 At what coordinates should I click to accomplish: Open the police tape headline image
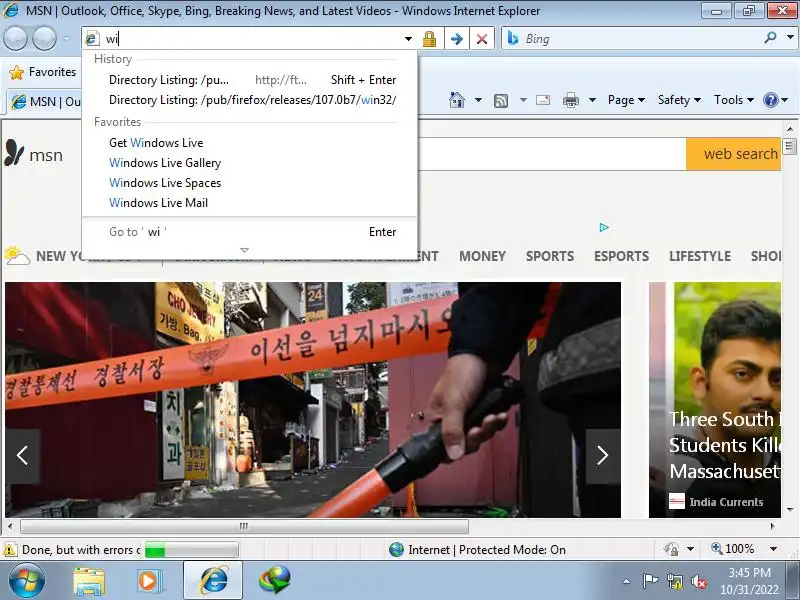[x=313, y=399]
